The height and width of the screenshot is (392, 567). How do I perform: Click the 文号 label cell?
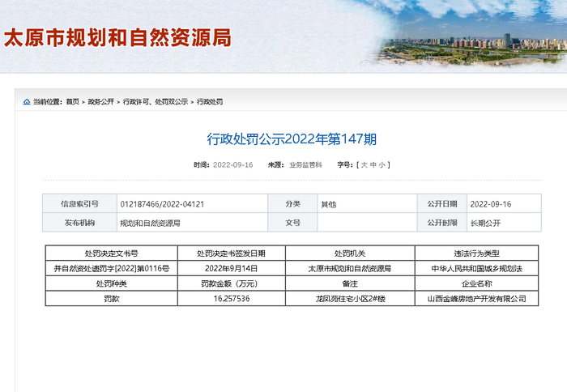pyautogui.click(x=292, y=223)
